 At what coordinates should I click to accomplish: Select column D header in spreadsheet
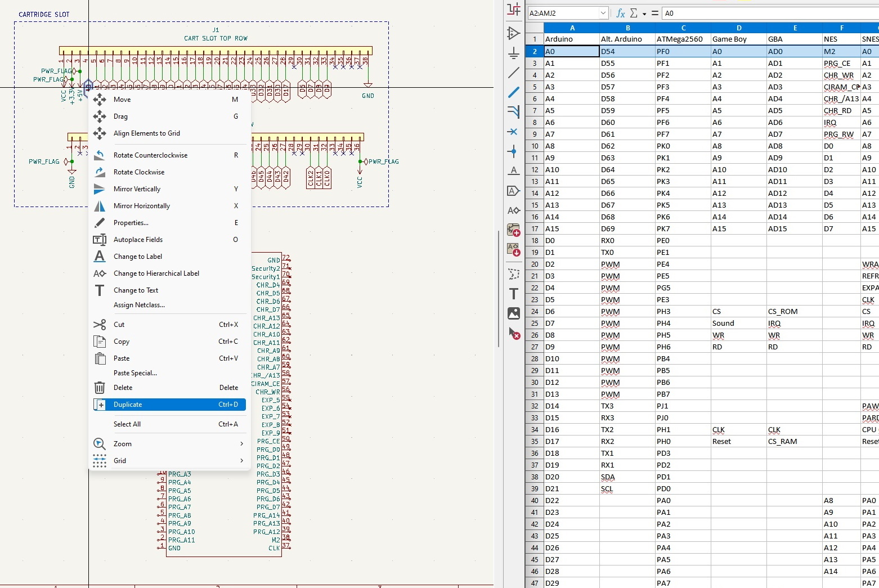click(738, 28)
